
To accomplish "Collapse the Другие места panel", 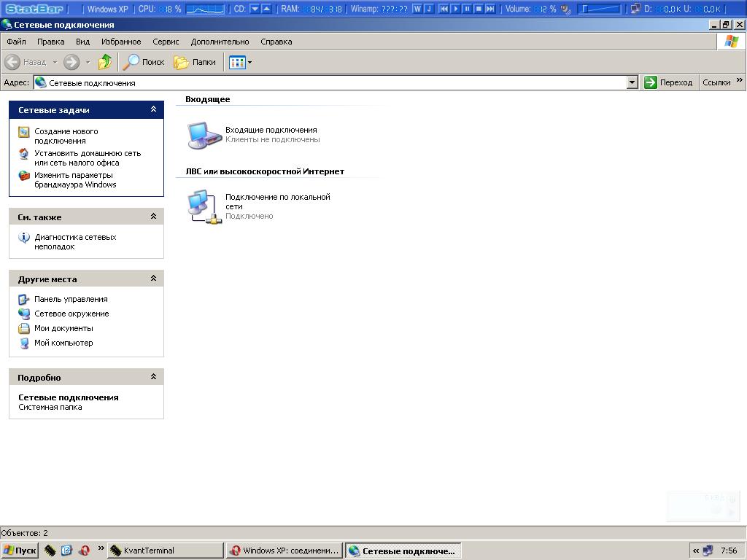I will (153, 279).
